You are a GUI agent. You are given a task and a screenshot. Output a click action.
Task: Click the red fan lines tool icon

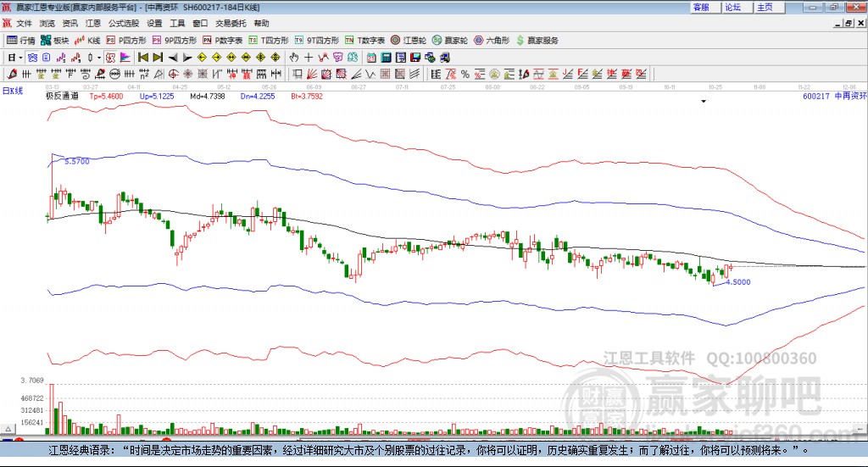[x=312, y=74]
